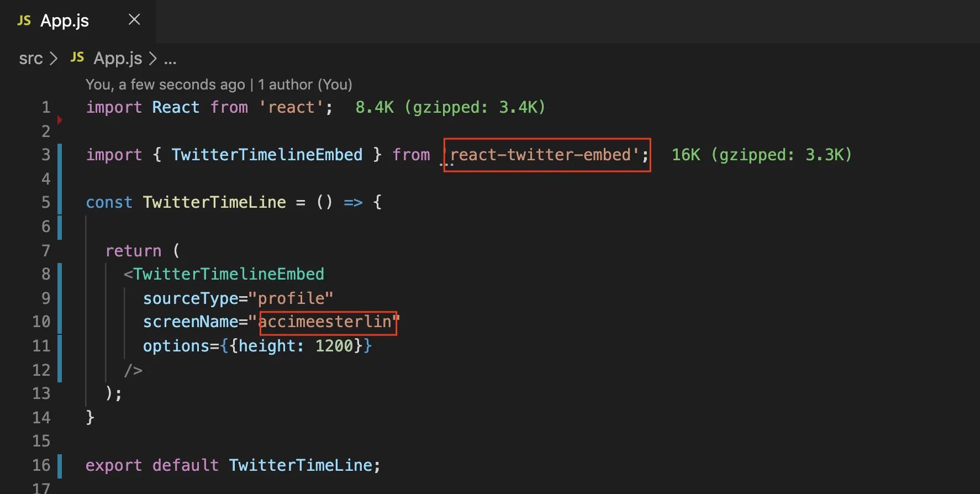Open the git blame author annotation
Viewport: 980px width, 494px height.
[x=219, y=85]
